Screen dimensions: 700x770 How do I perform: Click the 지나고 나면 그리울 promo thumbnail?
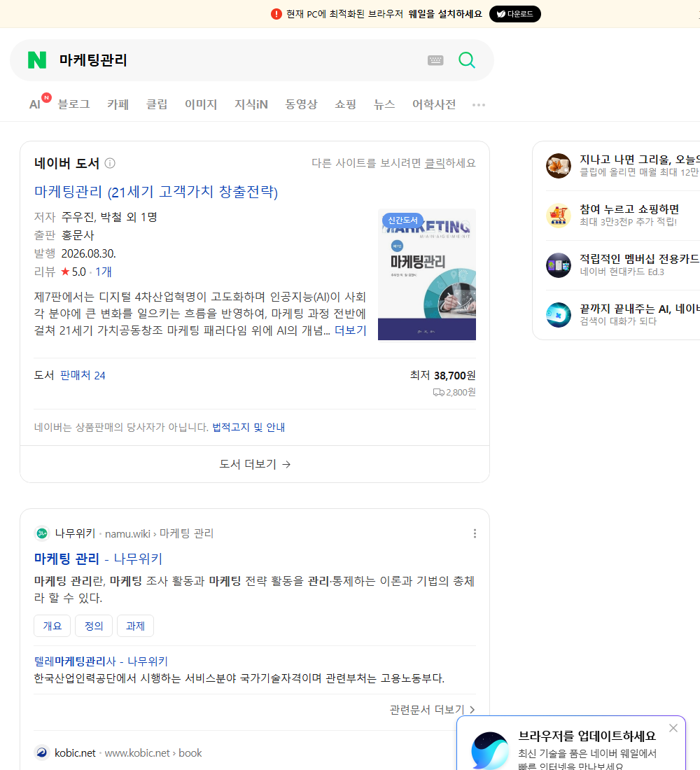[x=559, y=166]
